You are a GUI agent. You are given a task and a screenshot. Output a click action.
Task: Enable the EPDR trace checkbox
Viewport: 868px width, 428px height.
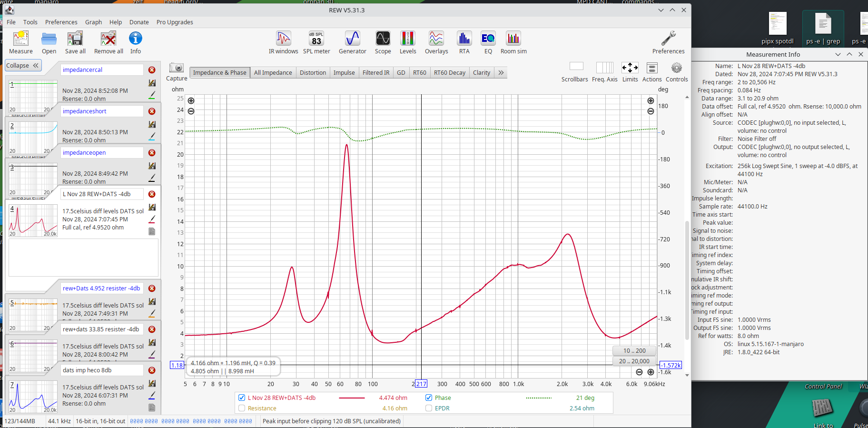429,408
